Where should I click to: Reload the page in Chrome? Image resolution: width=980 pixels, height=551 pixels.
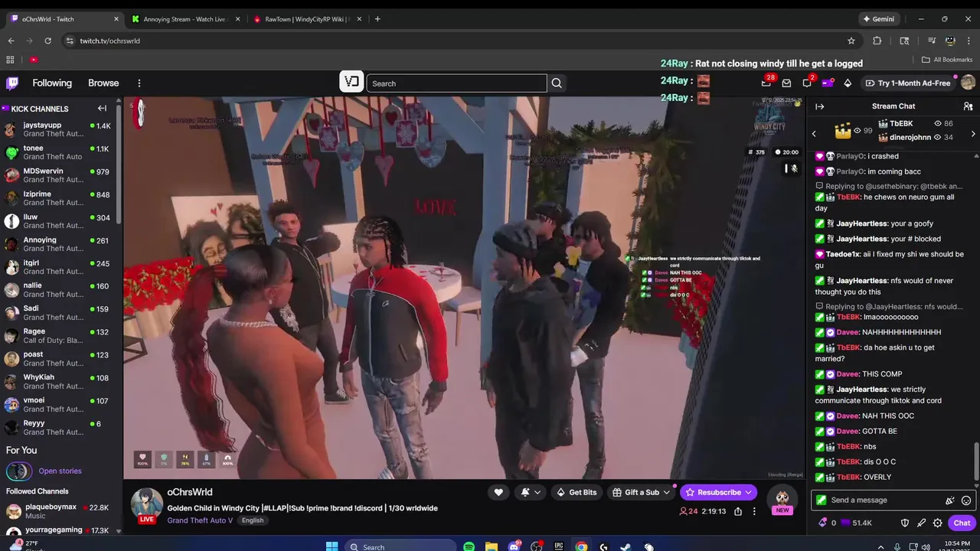tap(48, 41)
